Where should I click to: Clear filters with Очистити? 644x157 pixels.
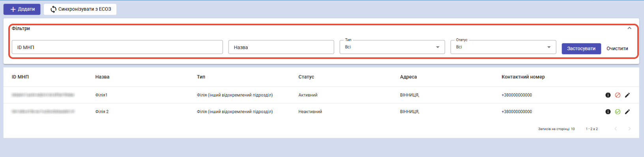point(617,49)
